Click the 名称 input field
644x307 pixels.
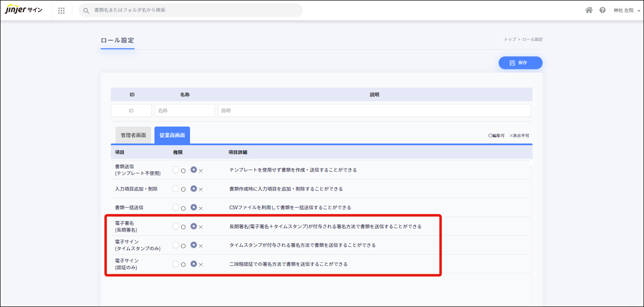point(184,111)
